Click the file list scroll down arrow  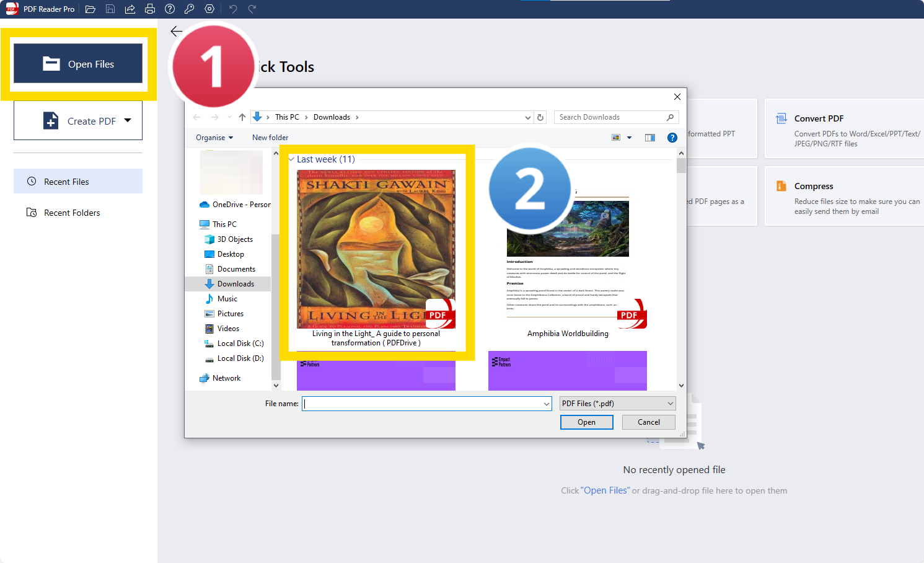point(681,386)
